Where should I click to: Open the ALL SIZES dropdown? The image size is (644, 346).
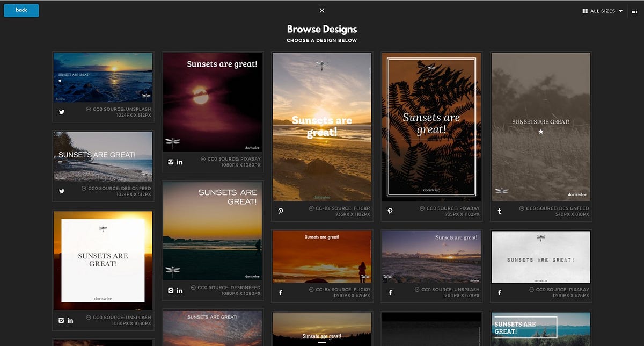[x=603, y=11]
